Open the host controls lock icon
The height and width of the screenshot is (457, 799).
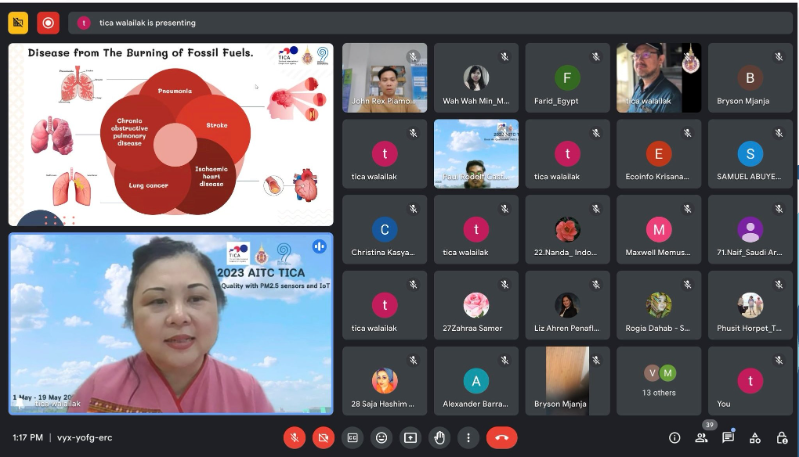(x=782, y=437)
